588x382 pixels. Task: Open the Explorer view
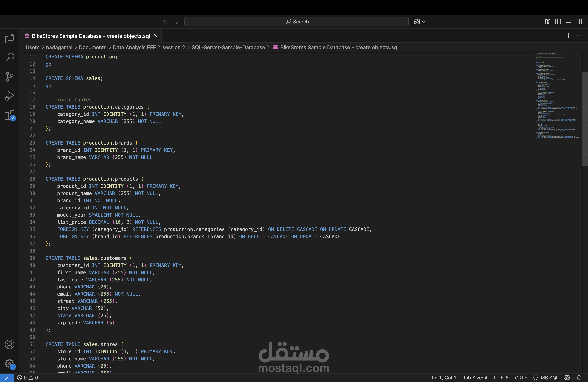coord(9,38)
